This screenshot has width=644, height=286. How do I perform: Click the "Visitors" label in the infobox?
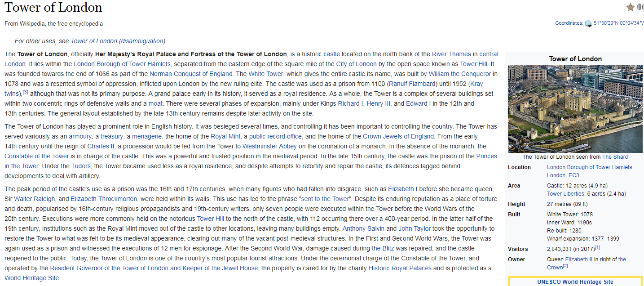pyautogui.click(x=518, y=249)
